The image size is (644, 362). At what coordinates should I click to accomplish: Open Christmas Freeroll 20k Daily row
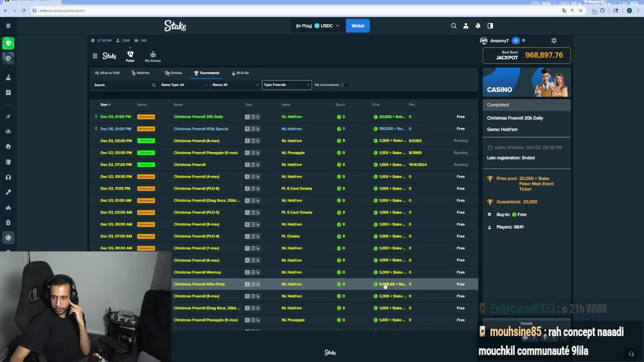pos(284,117)
